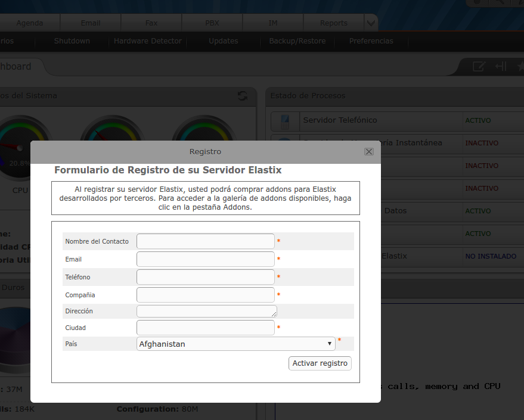Open Backup/Restore submenu

(297, 41)
